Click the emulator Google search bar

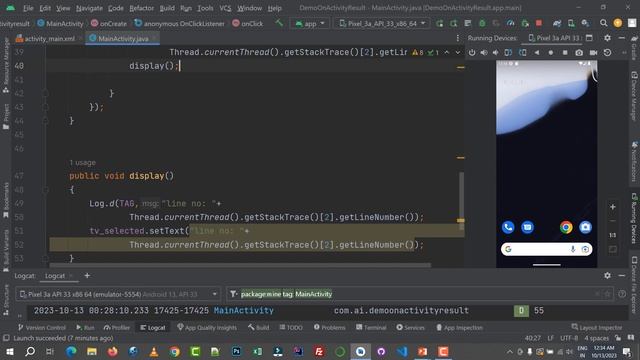(547, 249)
